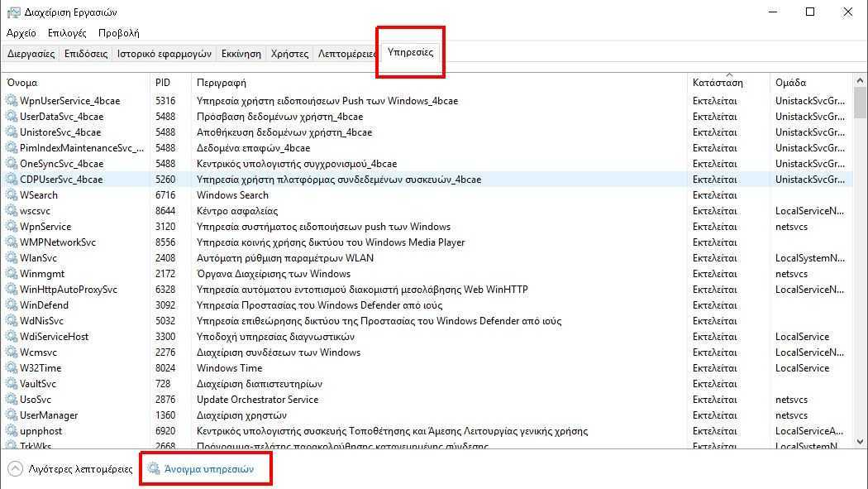The height and width of the screenshot is (489, 868).
Task: Click the gear icon beside W32Time
Action: pyautogui.click(x=12, y=367)
